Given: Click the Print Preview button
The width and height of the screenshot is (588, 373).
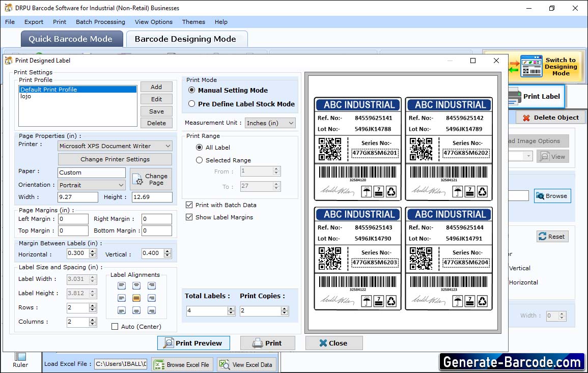Looking at the screenshot, I should (193, 343).
